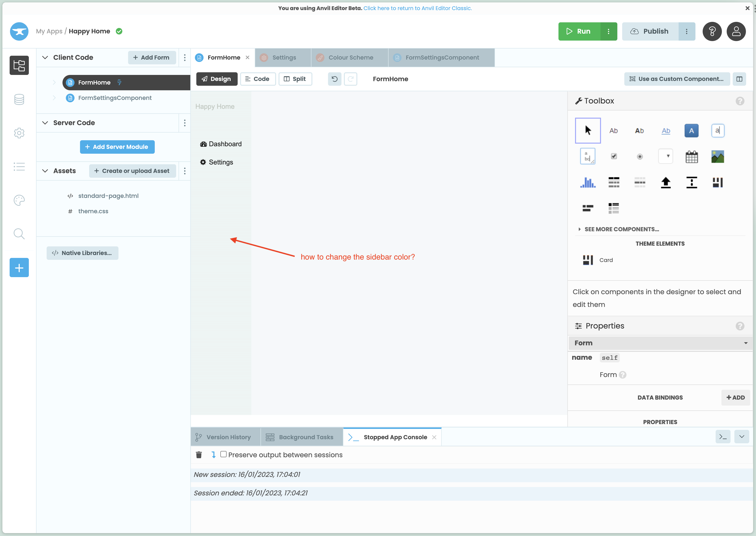Image resolution: width=756 pixels, height=536 pixels.
Task: Click the redo arrow button
Action: pyautogui.click(x=350, y=79)
